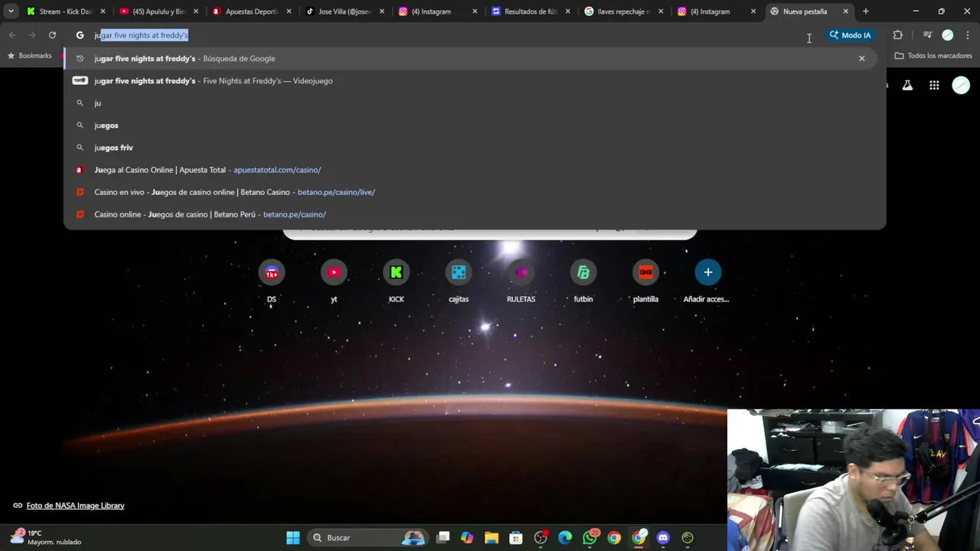Open the Google apps grid
The image size is (980, 551).
click(x=934, y=86)
